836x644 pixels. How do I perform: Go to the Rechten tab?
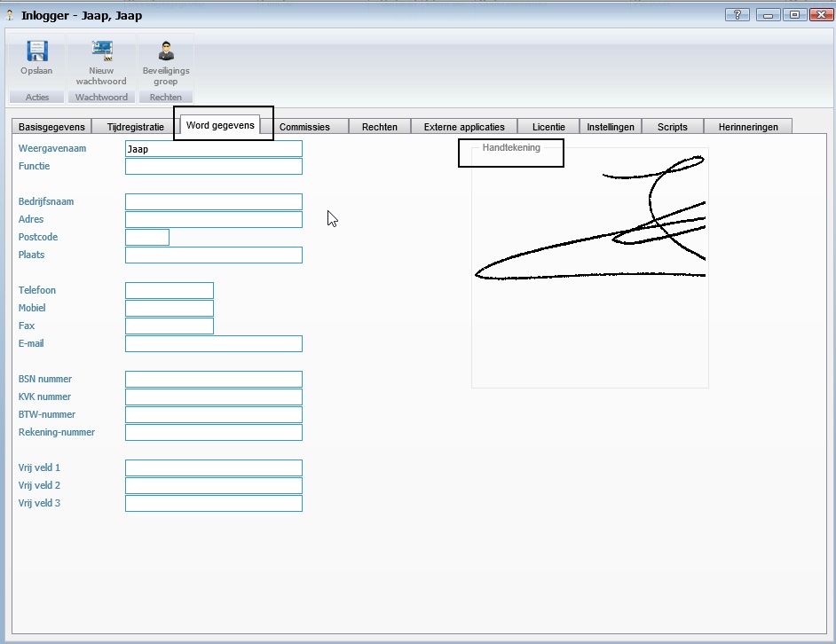click(379, 127)
